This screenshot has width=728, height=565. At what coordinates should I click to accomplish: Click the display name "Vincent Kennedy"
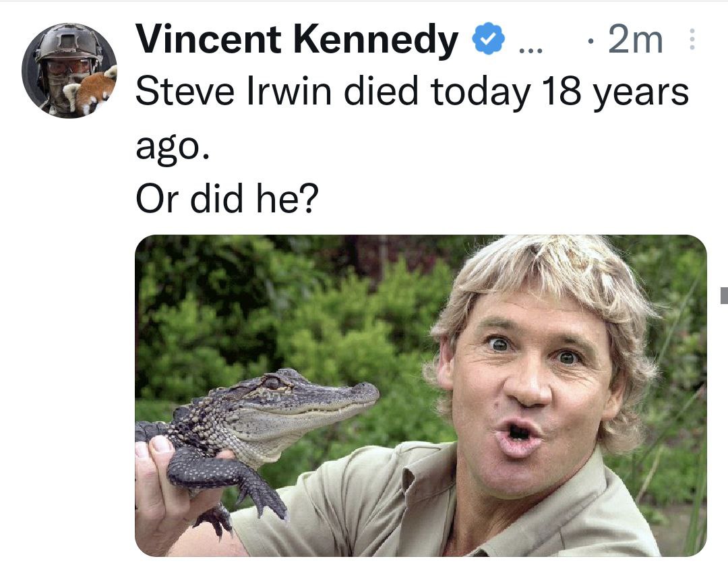[297, 40]
